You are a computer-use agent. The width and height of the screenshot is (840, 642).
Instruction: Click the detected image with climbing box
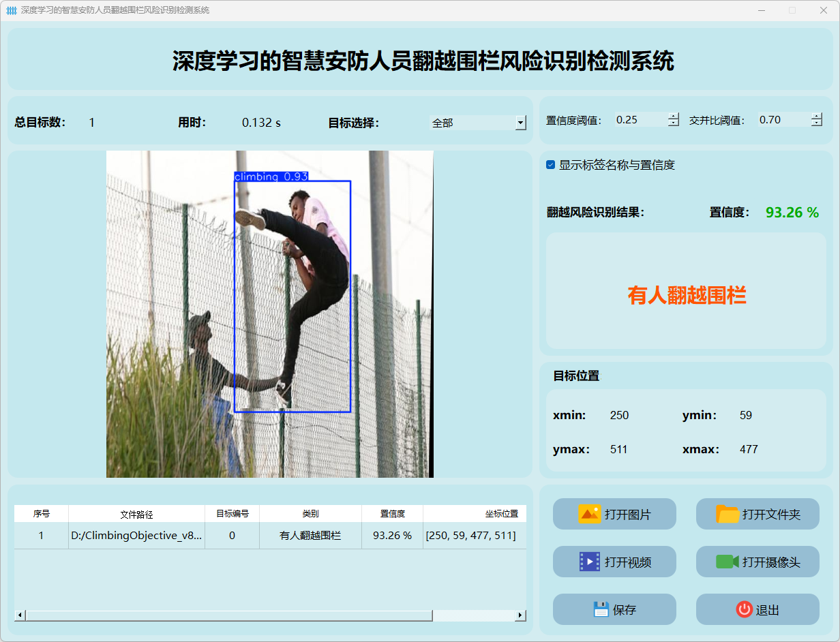pyautogui.click(x=270, y=314)
